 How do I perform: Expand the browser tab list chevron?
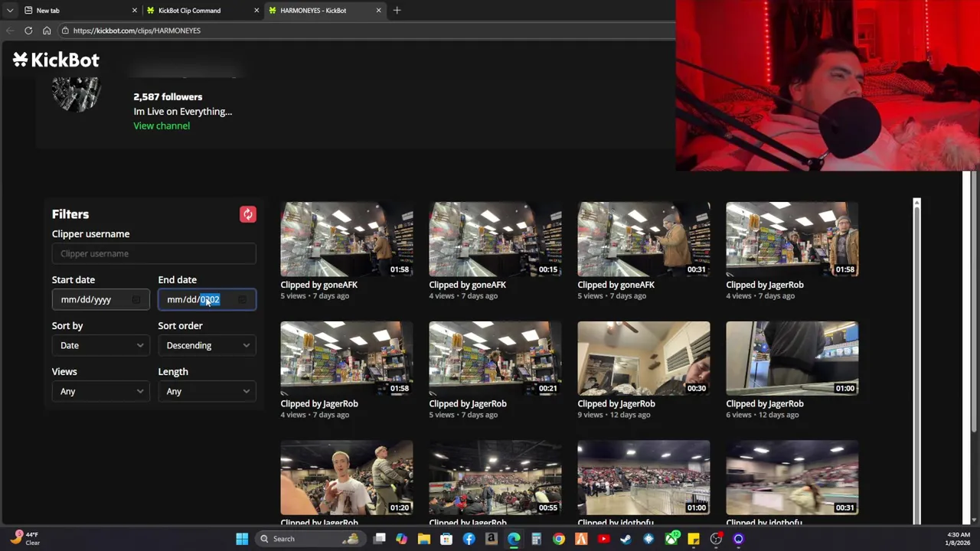[10, 11]
